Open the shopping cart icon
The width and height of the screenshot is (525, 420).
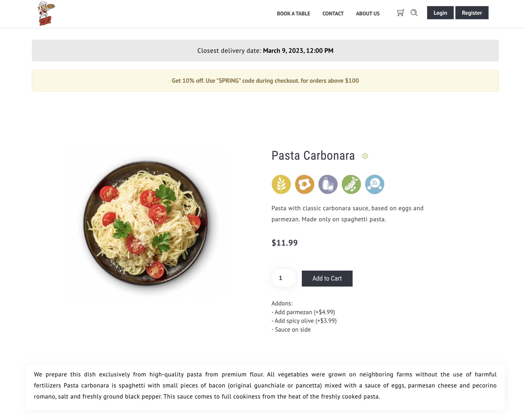coord(400,13)
